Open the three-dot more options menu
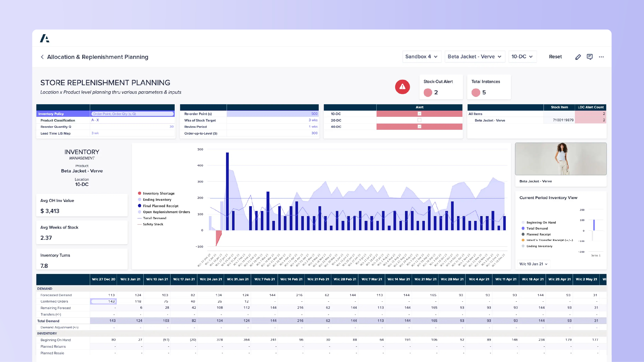644x362 pixels. click(x=601, y=57)
